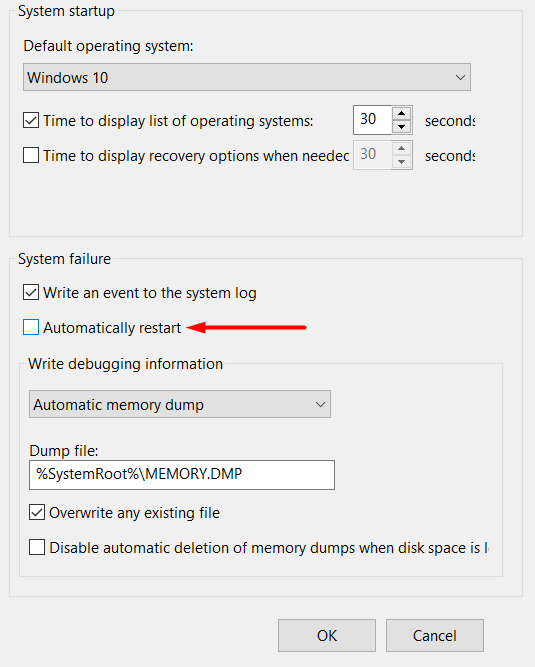
Task: Confirm settings with the OK button
Action: pos(327,636)
